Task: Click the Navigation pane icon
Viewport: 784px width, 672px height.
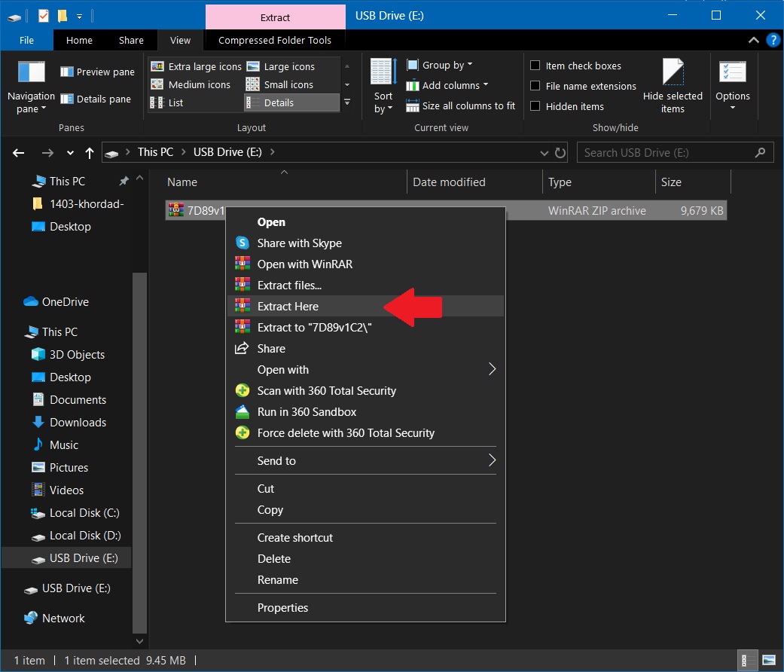Action: [x=31, y=72]
